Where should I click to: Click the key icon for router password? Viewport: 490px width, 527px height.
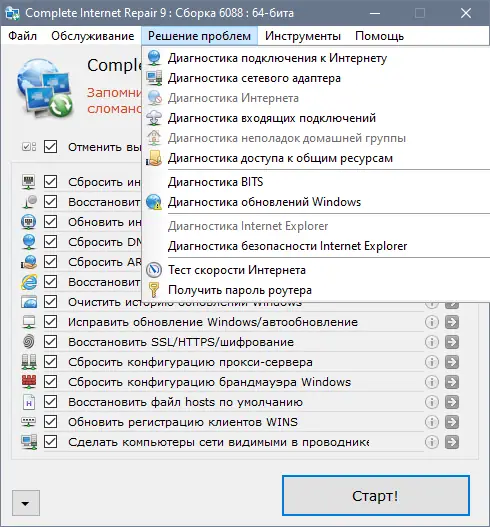[x=154, y=290]
